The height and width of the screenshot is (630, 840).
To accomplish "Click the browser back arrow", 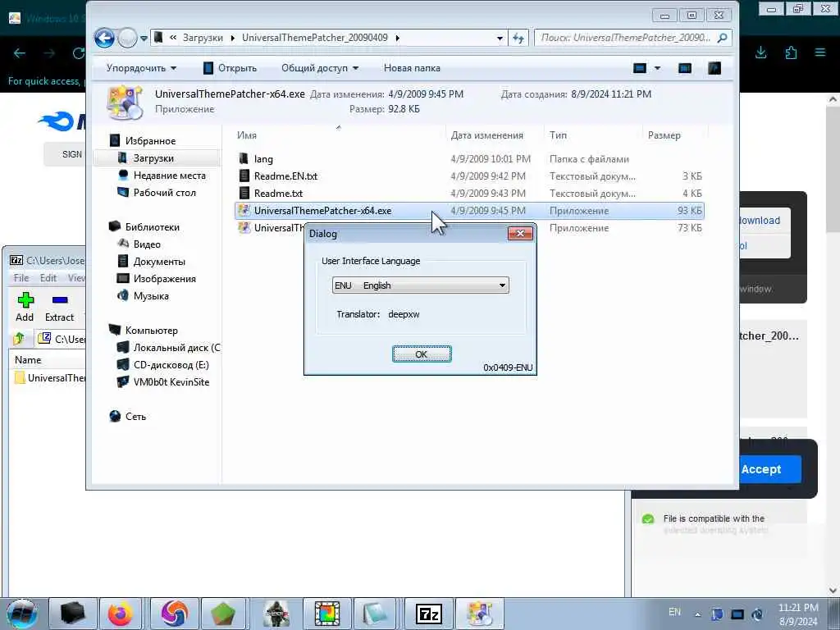I will click(x=20, y=53).
